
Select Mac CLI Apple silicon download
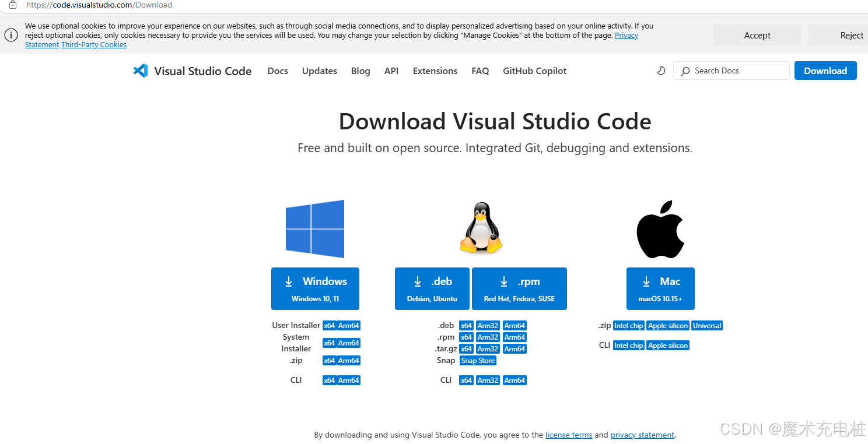668,346
